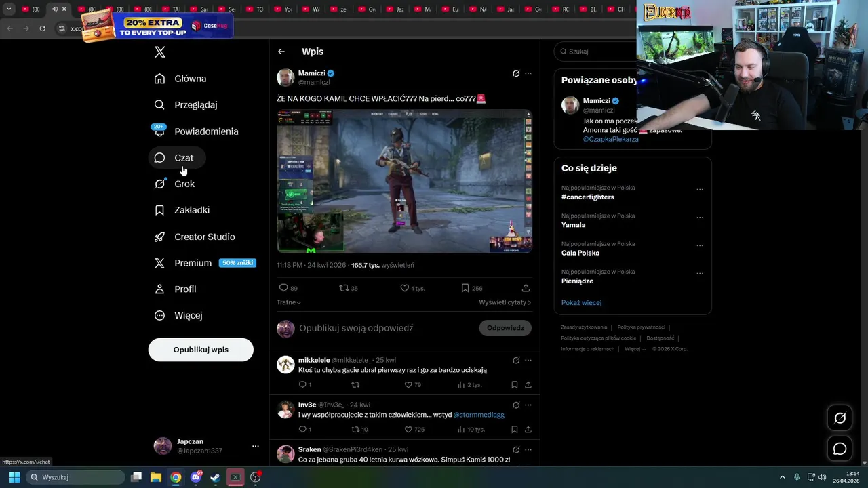Bookmark Inv3e's comment
The height and width of the screenshot is (488, 868).
pyautogui.click(x=515, y=429)
